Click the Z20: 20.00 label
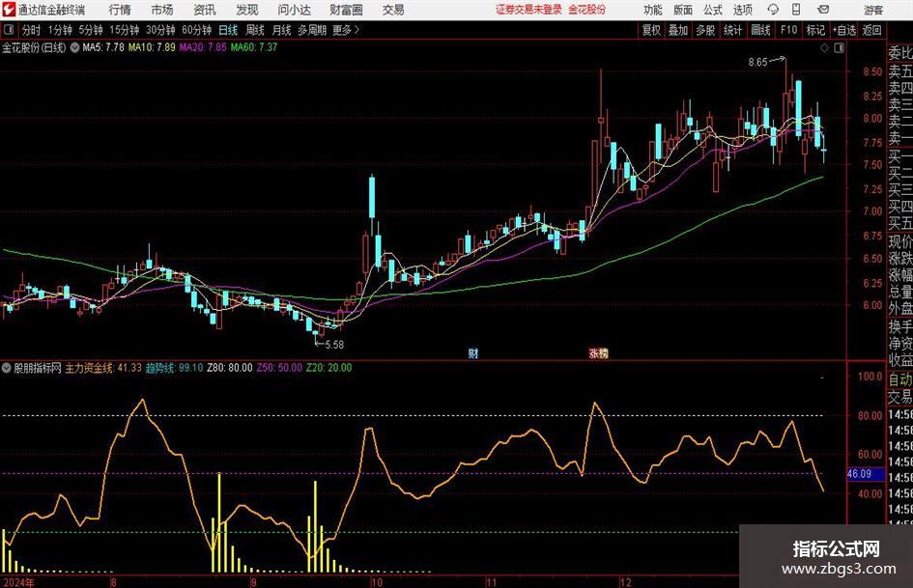The width and height of the screenshot is (913, 588). (329, 368)
